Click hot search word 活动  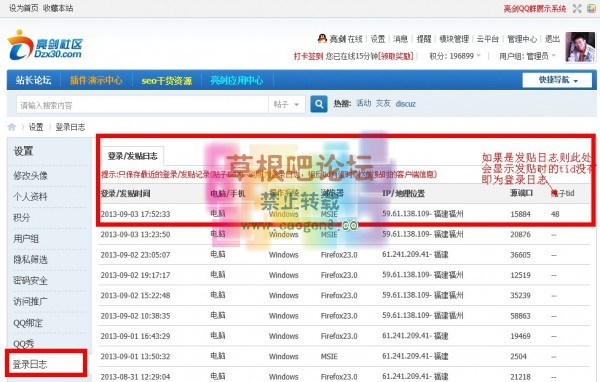pos(364,103)
